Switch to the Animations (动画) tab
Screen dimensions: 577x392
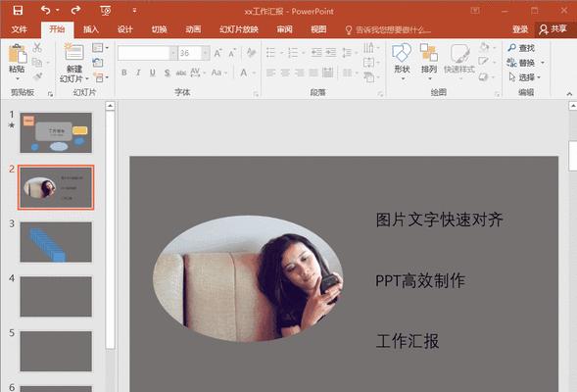[193, 29]
